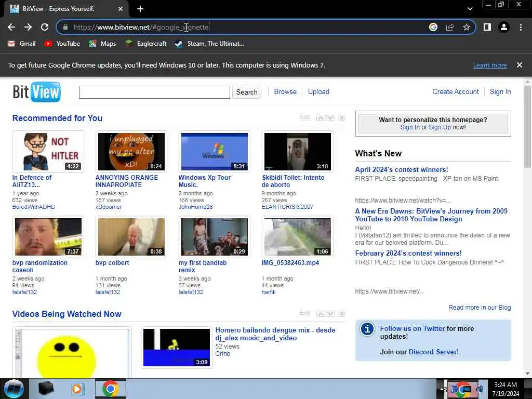Read A New Era Dawns blog post
This screenshot has height=399, width=532.
pyautogui.click(x=431, y=215)
